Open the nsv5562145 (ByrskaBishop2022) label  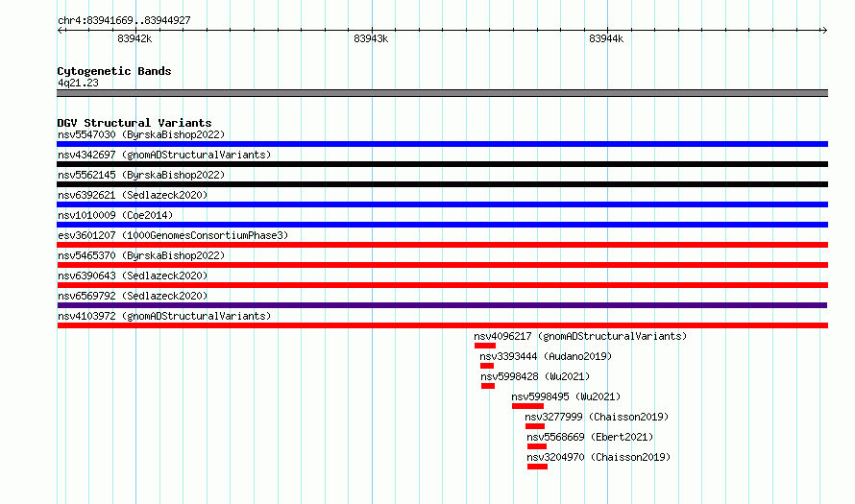point(141,175)
